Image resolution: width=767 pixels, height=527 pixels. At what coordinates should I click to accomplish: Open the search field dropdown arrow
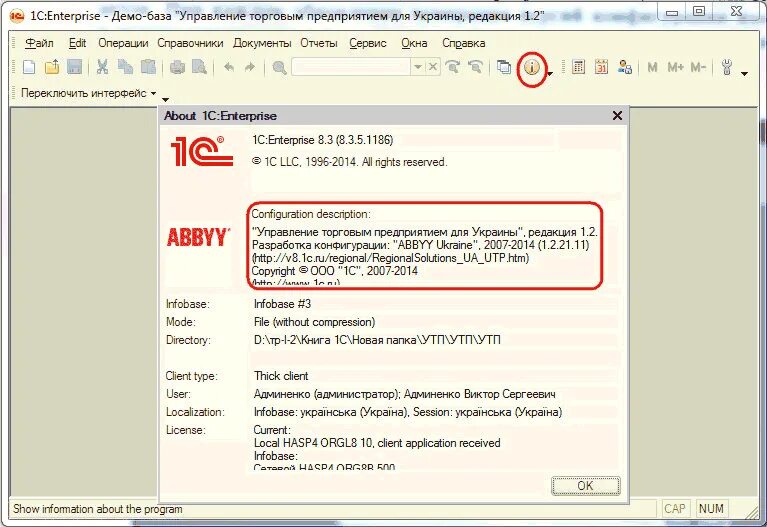point(418,67)
